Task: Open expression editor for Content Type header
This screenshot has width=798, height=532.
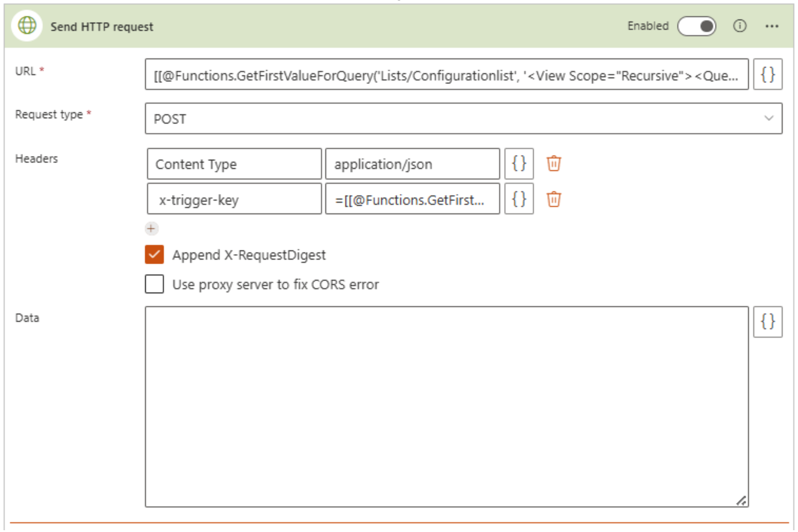Action: coord(519,164)
